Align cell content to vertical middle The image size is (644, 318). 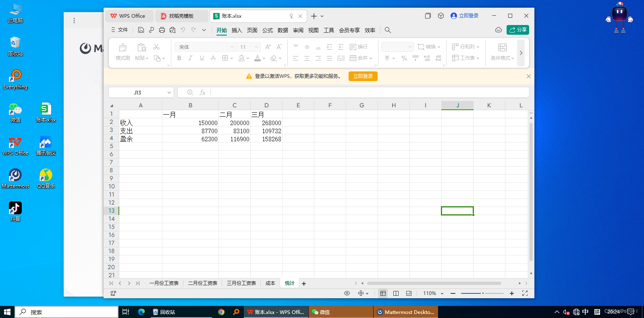pyautogui.click(x=307, y=47)
